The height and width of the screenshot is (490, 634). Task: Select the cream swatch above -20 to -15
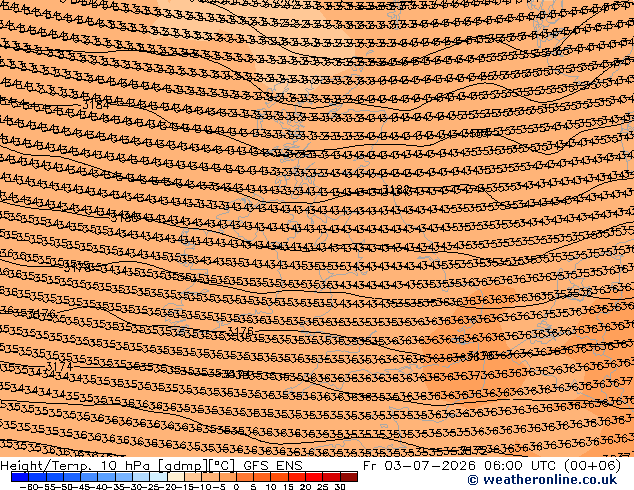[x=175, y=477]
